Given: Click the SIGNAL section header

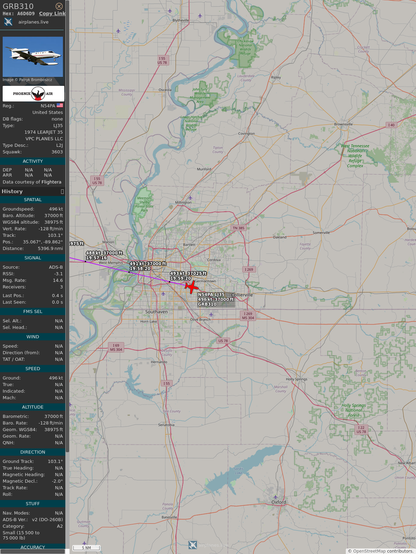Looking at the screenshot, I should point(33,258).
